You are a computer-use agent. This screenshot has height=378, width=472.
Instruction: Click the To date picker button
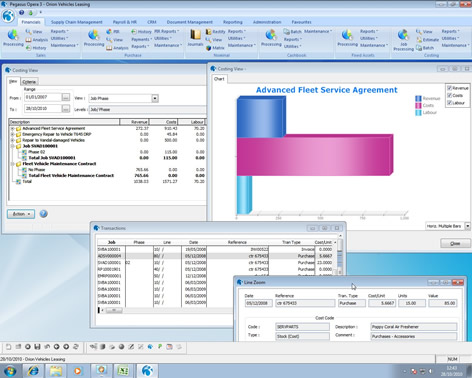coord(66,109)
